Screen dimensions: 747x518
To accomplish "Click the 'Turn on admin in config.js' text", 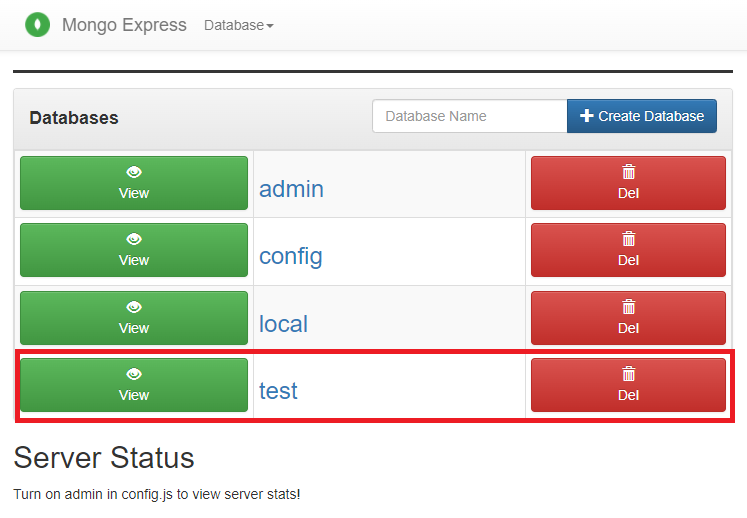I will click(157, 494).
